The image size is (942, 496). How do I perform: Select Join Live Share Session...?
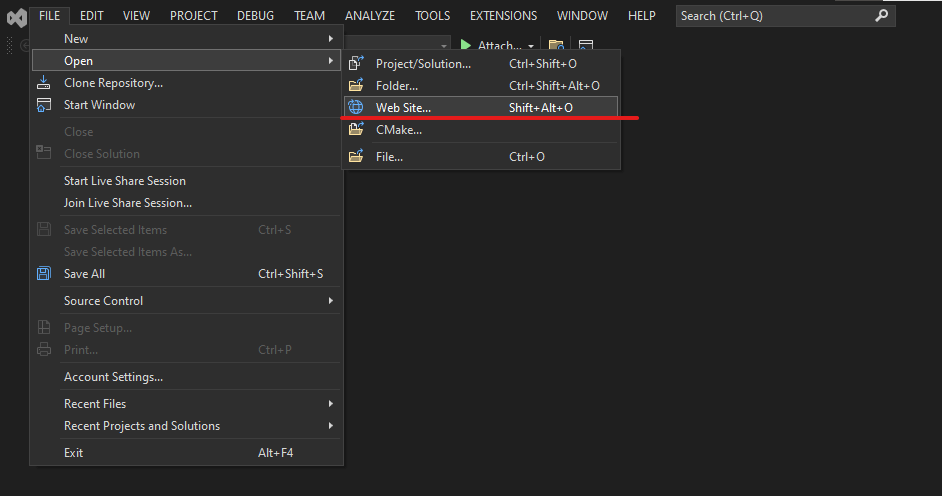click(x=186, y=203)
